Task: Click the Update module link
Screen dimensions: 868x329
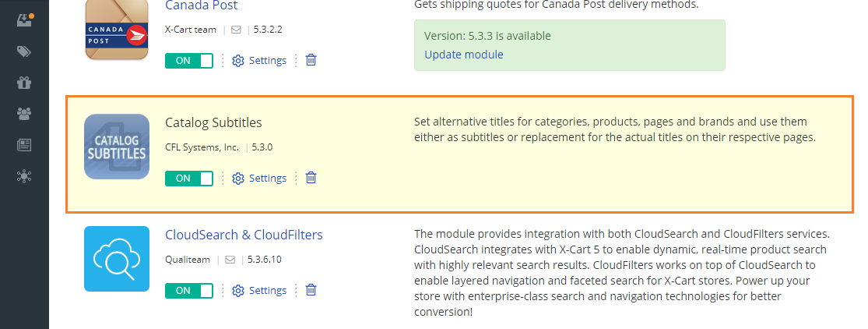Action: pos(464,55)
